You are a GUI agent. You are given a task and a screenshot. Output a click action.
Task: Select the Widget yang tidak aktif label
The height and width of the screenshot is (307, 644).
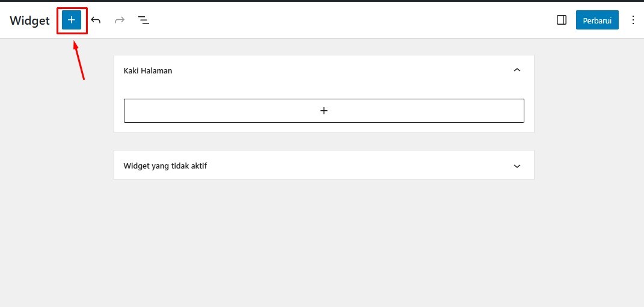(165, 166)
